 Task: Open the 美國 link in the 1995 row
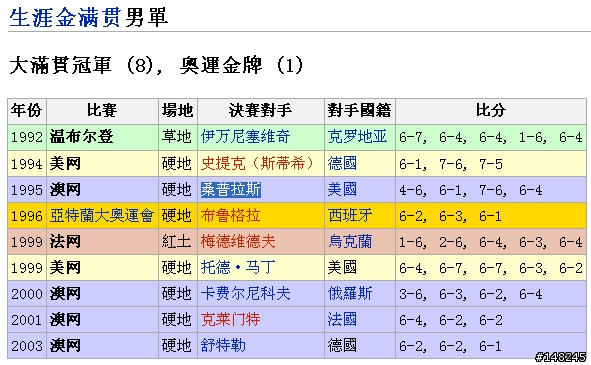[342, 190]
